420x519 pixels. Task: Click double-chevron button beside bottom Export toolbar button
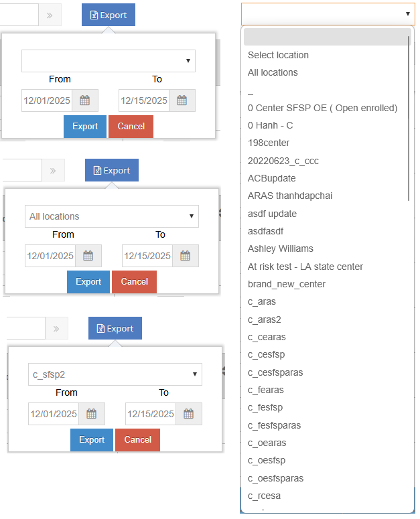[56, 328]
